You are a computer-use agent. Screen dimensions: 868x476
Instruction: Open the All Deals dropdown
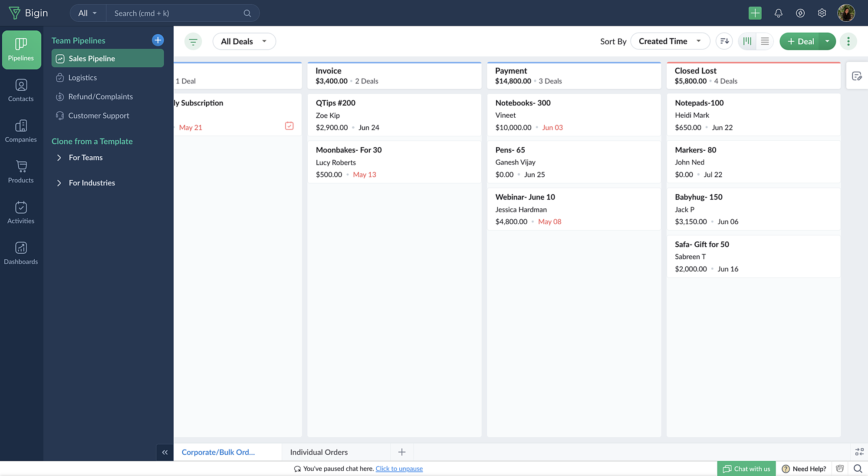244,41
